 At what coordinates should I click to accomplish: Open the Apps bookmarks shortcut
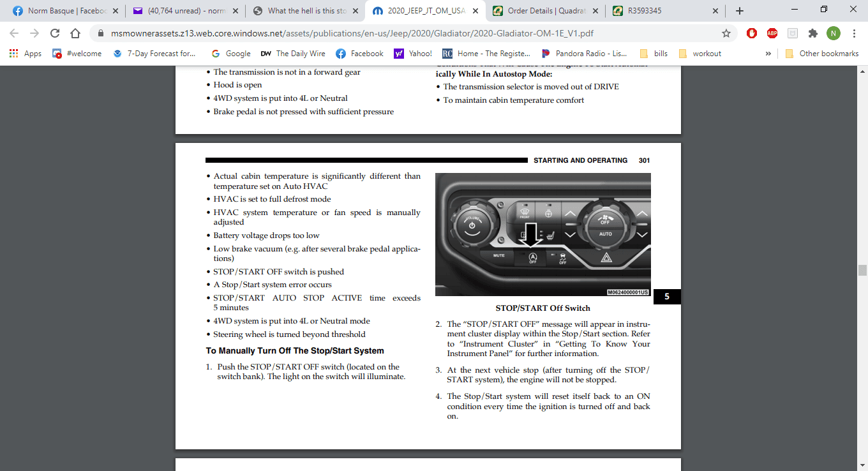(x=26, y=54)
